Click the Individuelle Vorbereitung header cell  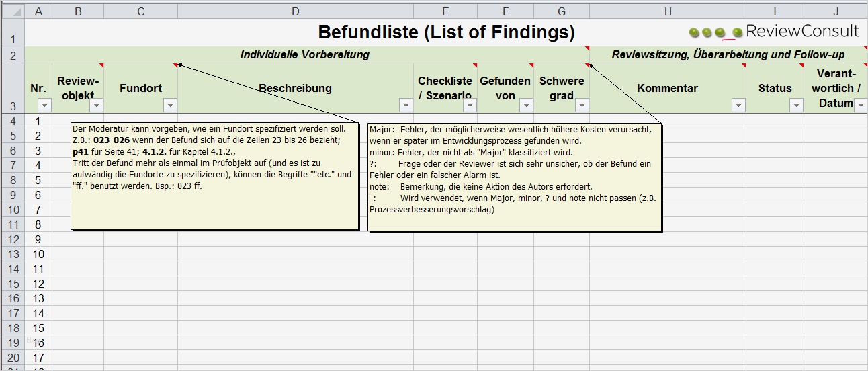(305, 54)
